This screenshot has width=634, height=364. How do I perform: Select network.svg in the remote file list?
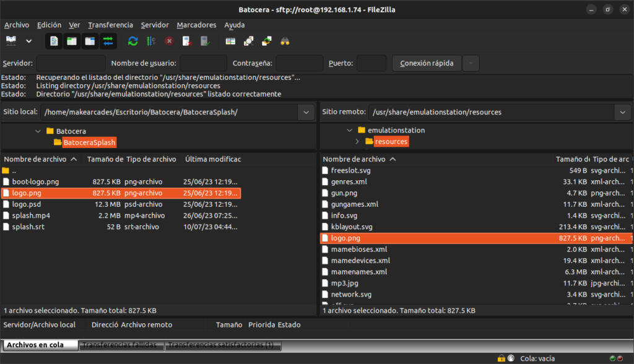tap(476, 295)
